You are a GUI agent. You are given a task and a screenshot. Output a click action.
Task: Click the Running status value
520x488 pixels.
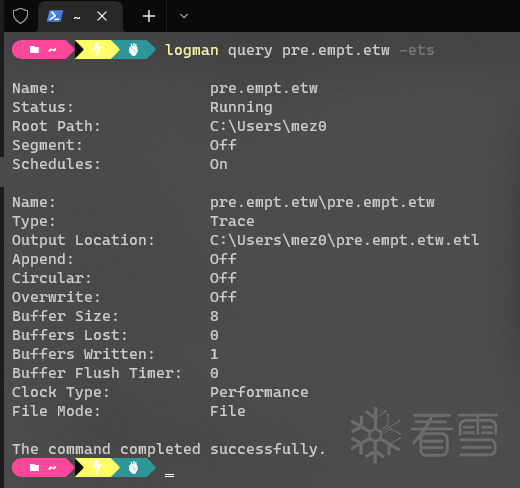point(241,108)
